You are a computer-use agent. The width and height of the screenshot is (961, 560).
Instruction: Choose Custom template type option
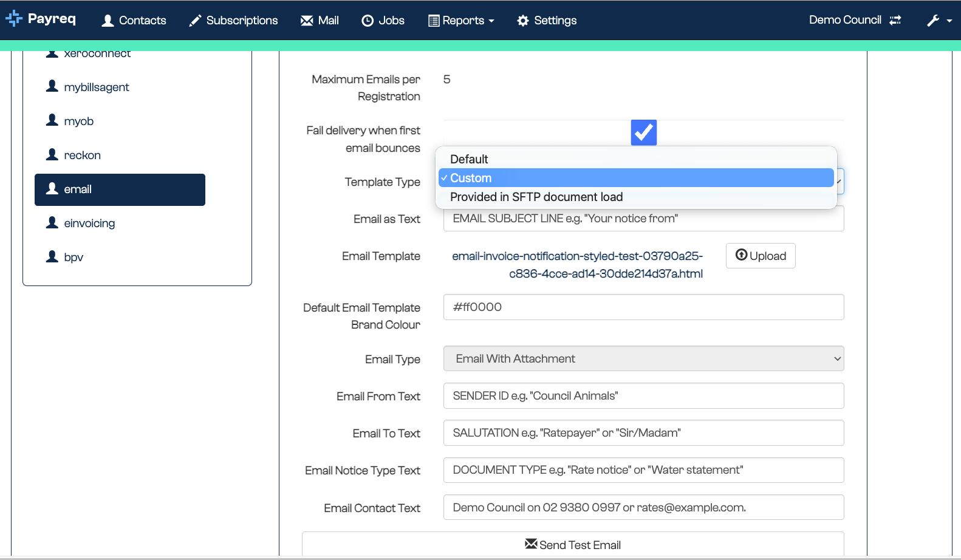click(636, 178)
